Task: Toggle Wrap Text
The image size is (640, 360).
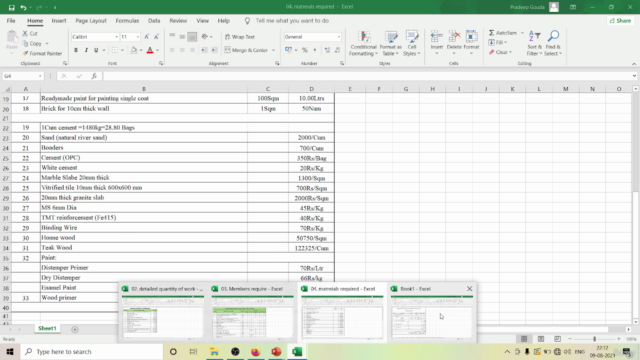Action: [240, 37]
